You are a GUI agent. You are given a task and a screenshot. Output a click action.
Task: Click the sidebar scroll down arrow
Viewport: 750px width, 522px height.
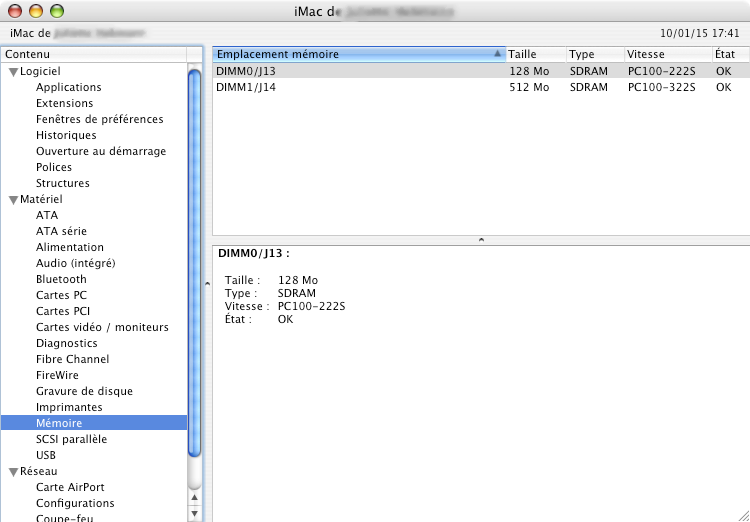(194, 513)
